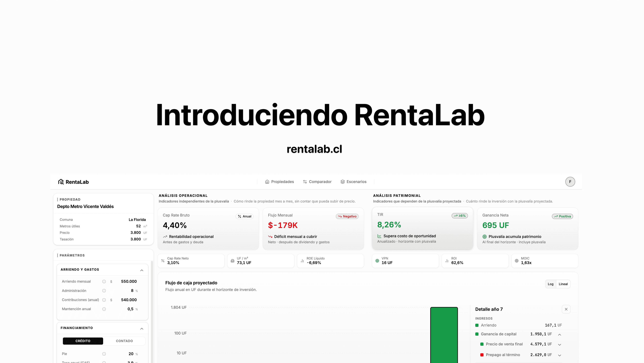Click the Supera costo de oportunidad chart icon
The height and width of the screenshot is (363, 644).
pyautogui.click(x=379, y=236)
